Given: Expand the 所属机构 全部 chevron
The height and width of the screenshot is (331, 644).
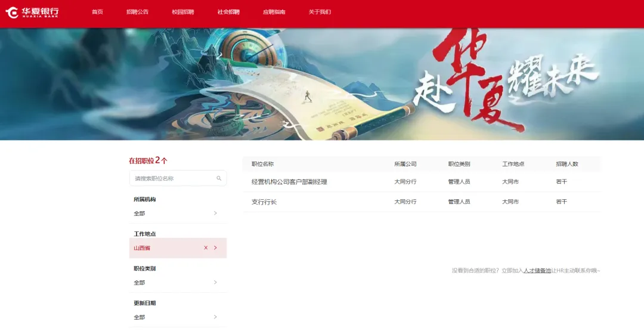Looking at the screenshot, I should coord(215,213).
